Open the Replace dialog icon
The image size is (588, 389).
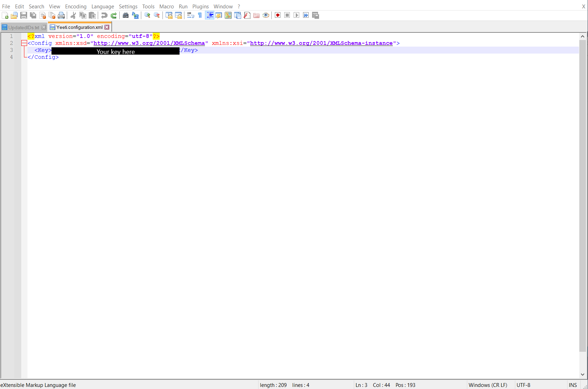pos(135,15)
